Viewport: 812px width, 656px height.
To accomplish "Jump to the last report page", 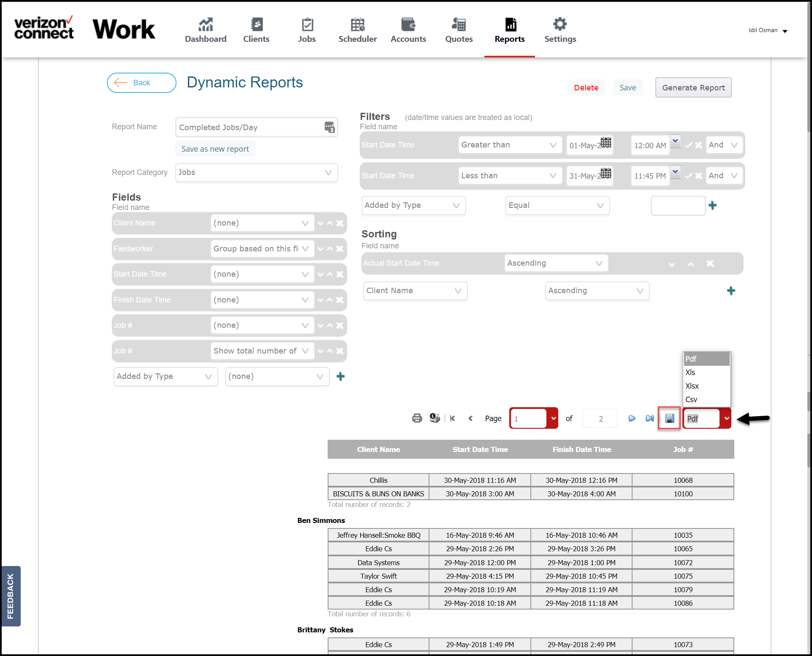I will (x=649, y=418).
